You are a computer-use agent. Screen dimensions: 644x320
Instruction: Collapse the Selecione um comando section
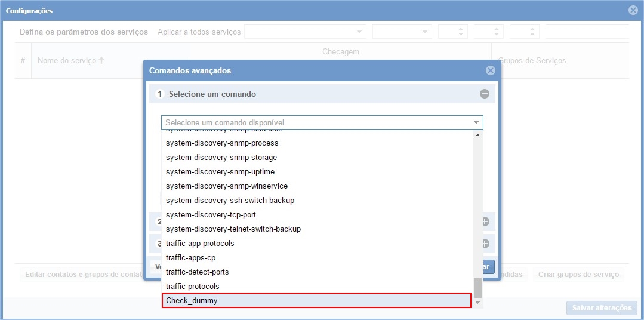(x=485, y=94)
